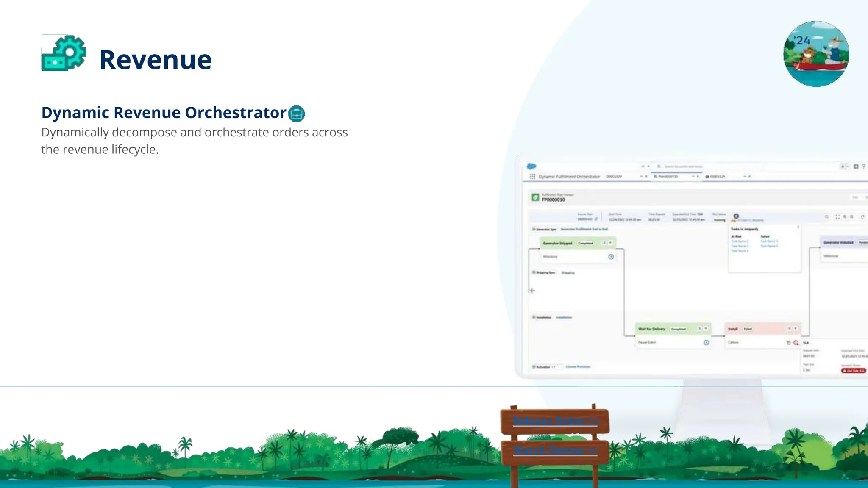Open the Generator Shipped task dropdown arrow

coord(610,243)
